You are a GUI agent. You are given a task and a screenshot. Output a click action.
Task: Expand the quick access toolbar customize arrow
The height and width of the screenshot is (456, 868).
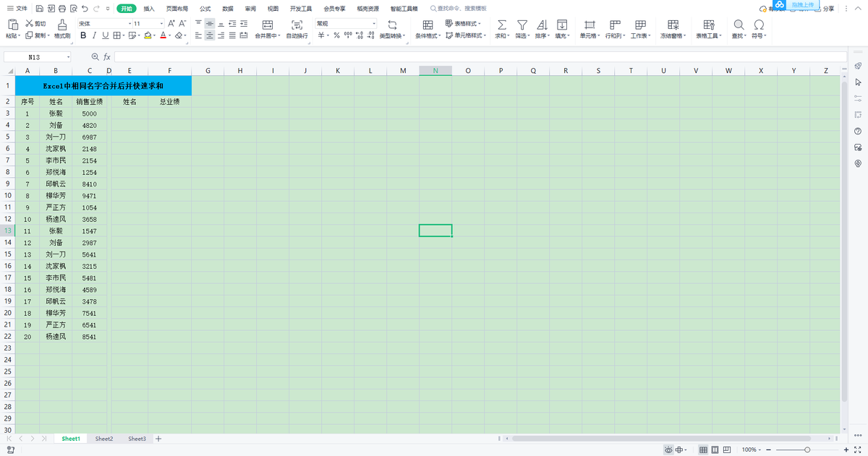(x=108, y=9)
